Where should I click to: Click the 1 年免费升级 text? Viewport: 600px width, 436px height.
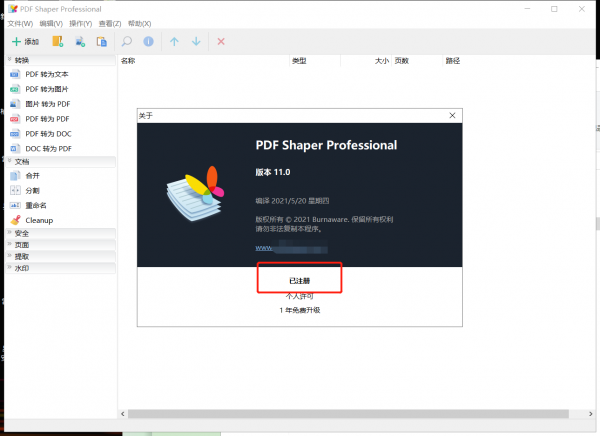[x=300, y=310]
